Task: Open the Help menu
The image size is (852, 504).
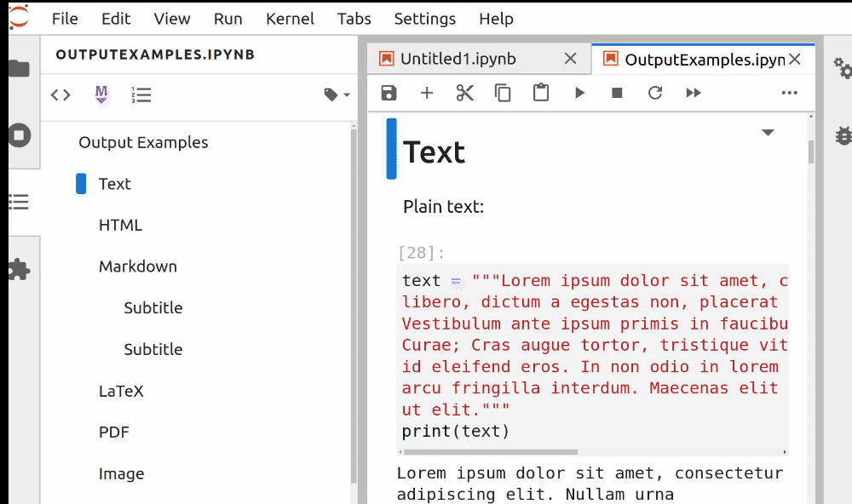Action: pyautogui.click(x=496, y=19)
